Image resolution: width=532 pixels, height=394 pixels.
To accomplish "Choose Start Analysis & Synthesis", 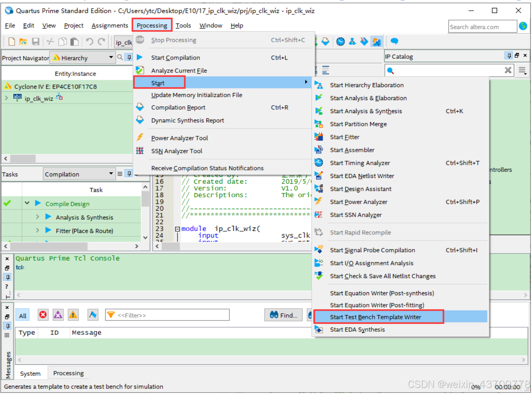I will [366, 111].
